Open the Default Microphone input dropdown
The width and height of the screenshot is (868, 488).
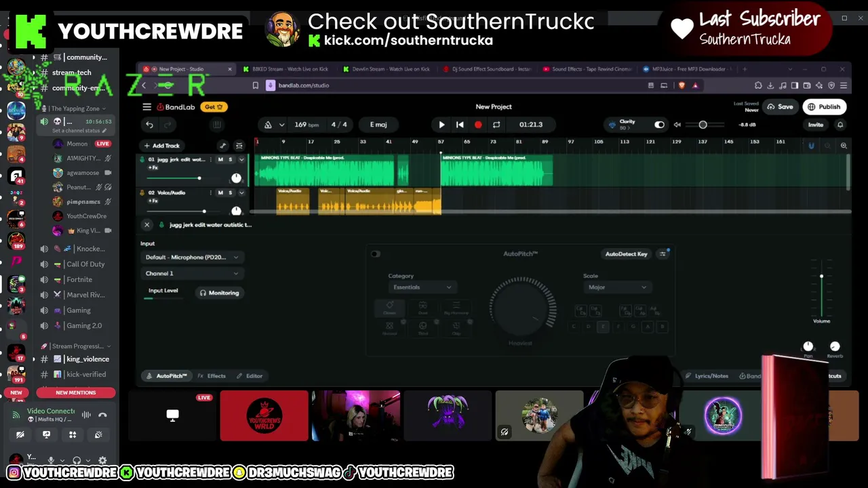tap(192, 258)
